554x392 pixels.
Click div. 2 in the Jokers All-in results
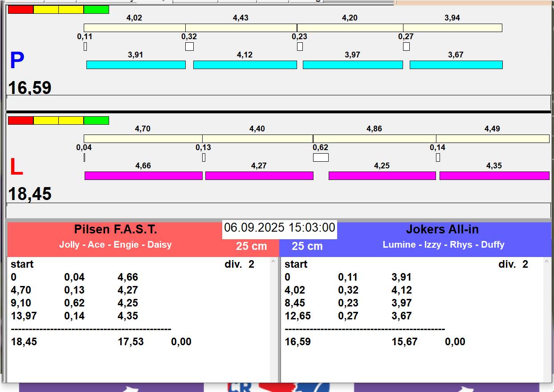(x=513, y=264)
